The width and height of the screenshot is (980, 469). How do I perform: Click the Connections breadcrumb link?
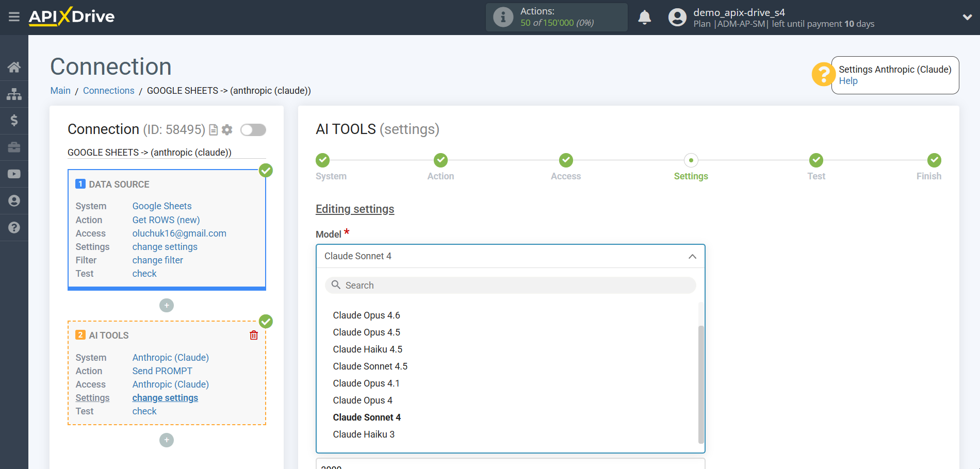click(108, 91)
